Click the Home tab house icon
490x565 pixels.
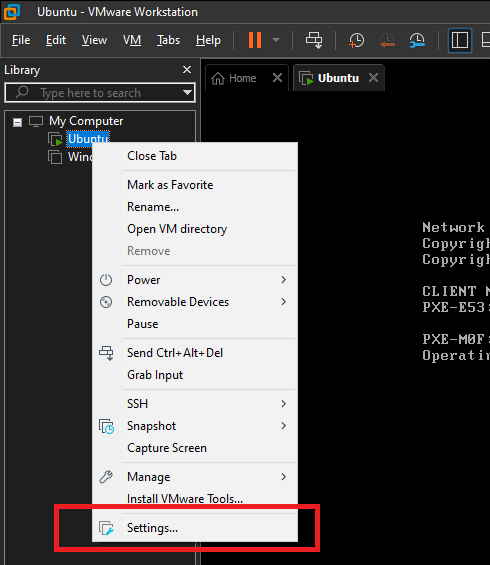pyautogui.click(x=218, y=78)
